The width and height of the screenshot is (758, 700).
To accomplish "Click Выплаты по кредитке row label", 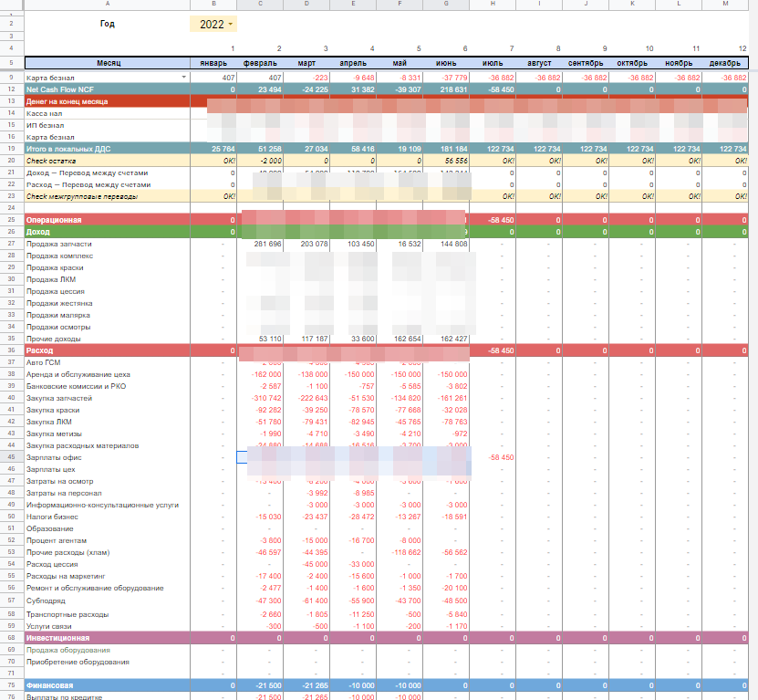I will tap(64, 697).
